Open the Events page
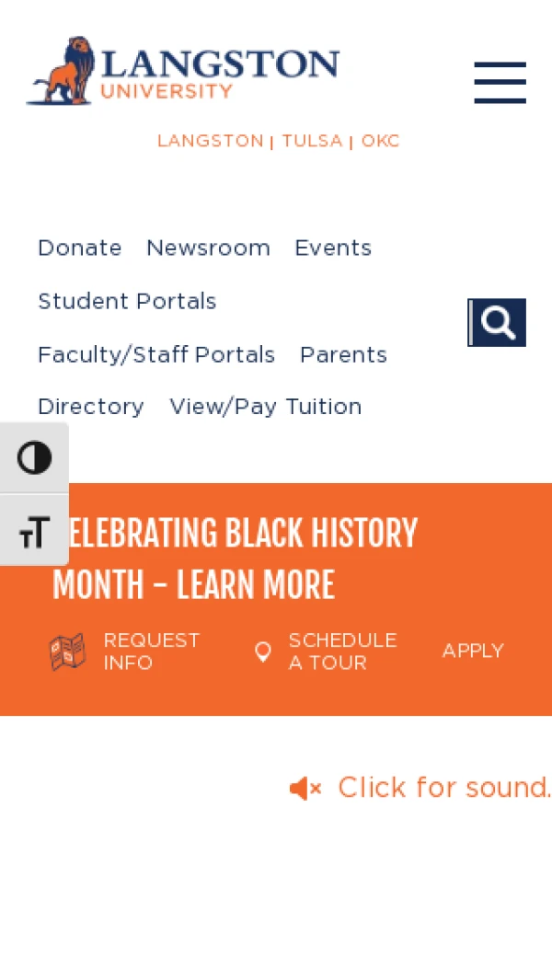Image resolution: width=552 pixels, height=980 pixels. 333,248
